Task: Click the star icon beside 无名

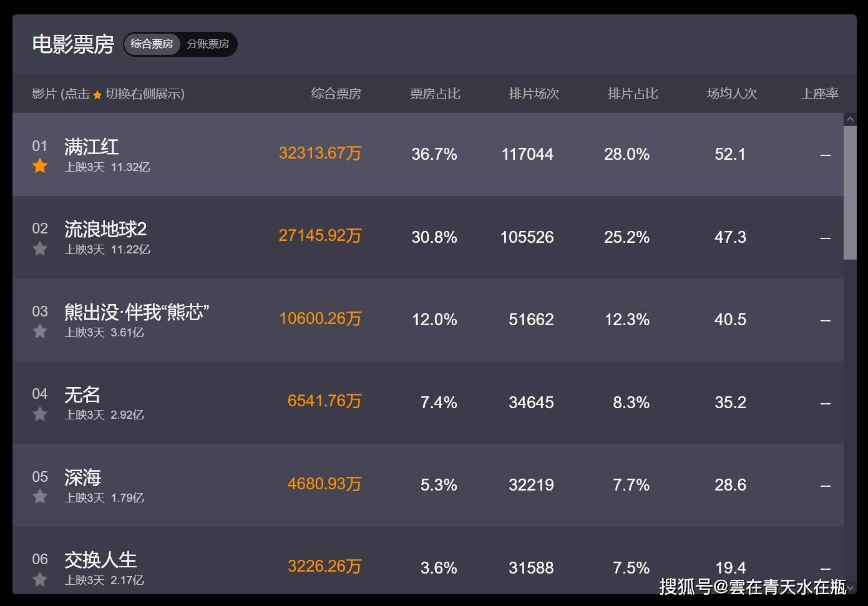Action: click(x=40, y=414)
